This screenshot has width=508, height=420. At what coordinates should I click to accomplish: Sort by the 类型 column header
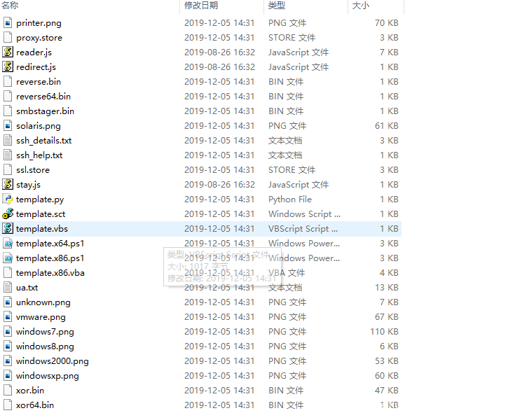(277, 6)
